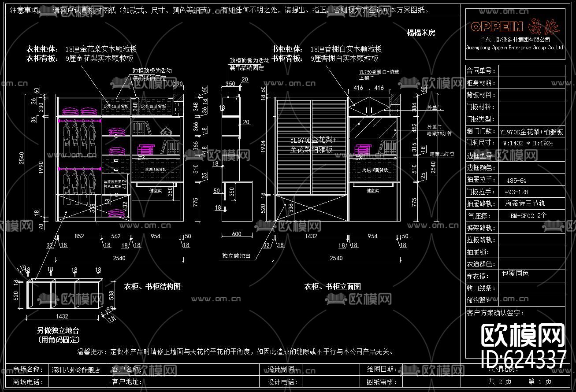
Task: Click the '抽屉路轨:' field label
Action: 481,204
